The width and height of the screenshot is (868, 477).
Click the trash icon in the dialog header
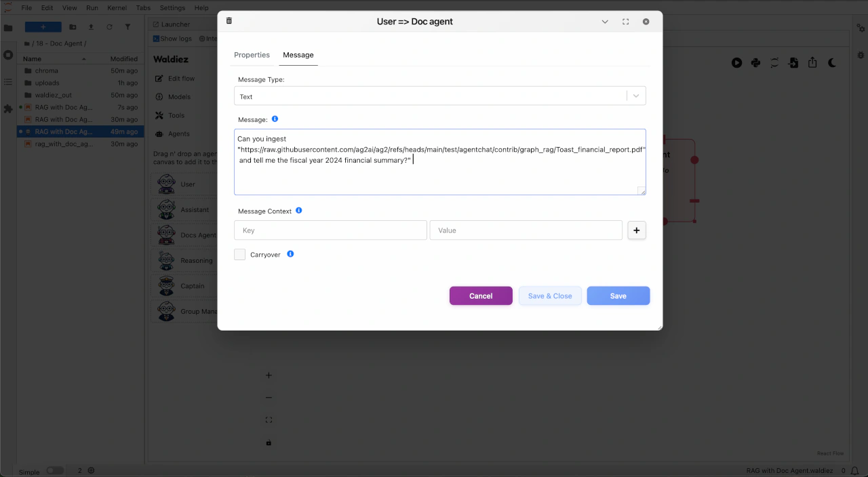coord(229,20)
